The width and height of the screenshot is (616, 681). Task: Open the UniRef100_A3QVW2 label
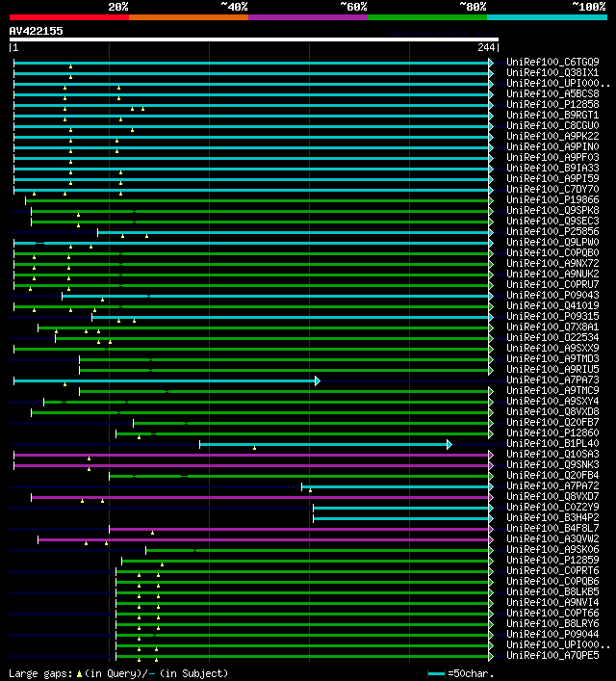pyautogui.click(x=552, y=539)
